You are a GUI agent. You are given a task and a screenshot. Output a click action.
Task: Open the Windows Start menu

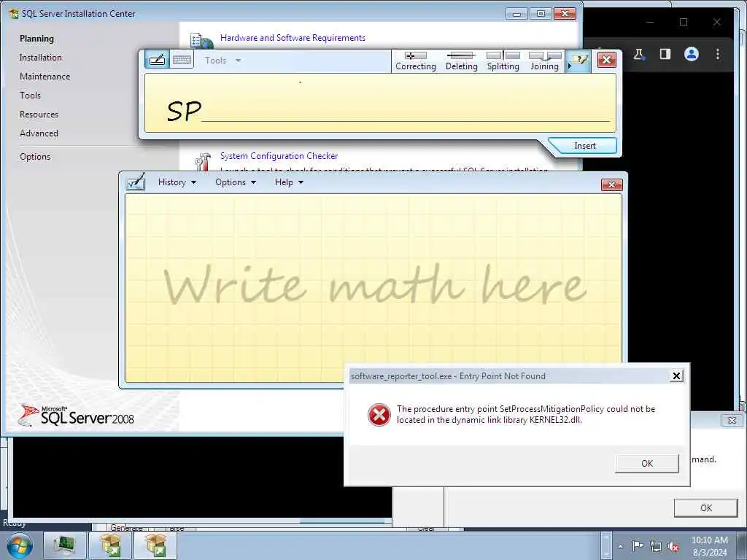pyautogui.click(x=19, y=546)
